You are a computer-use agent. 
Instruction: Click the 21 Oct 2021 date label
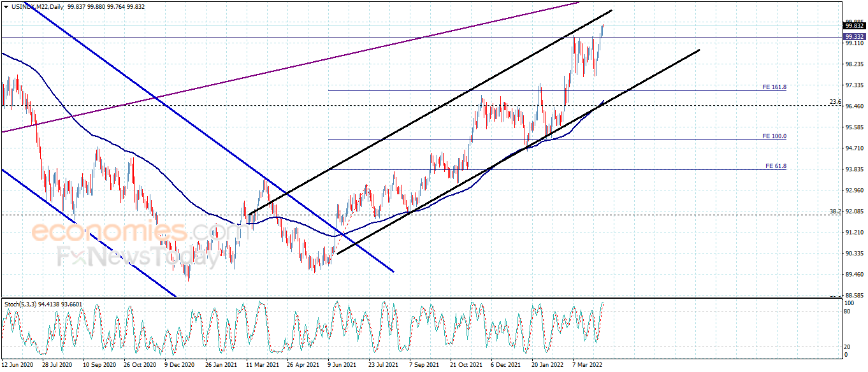pos(466,366)
